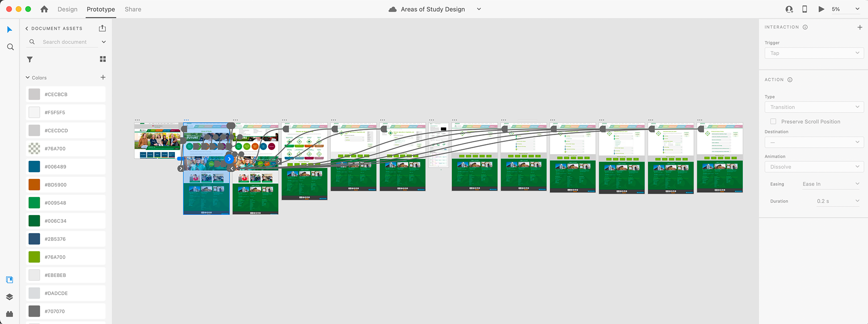This screenshot has height=324, width=868.
Task: Switch assets to grid view
Action: coord(103,59)
